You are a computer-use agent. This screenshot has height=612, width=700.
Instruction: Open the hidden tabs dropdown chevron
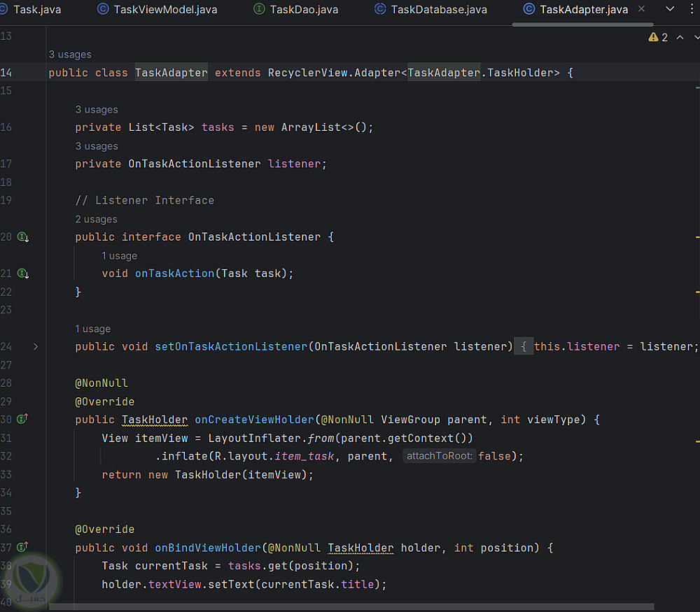coord(670,9)
